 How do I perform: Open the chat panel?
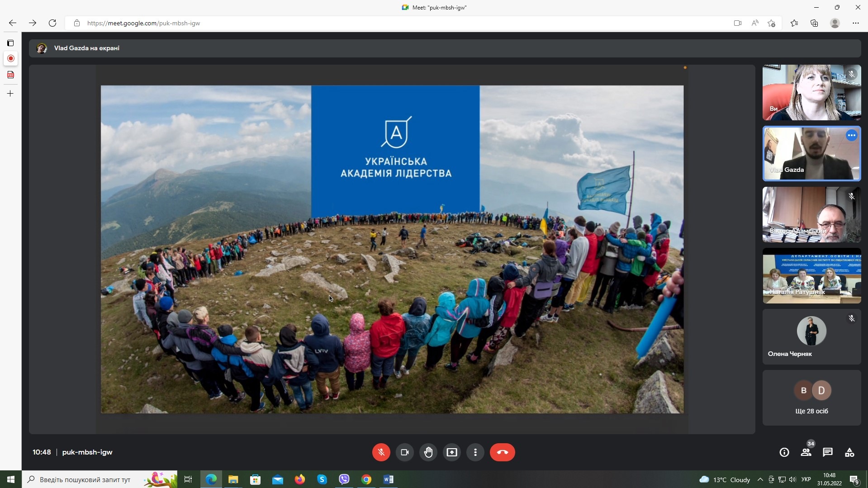tap(827, 452)
